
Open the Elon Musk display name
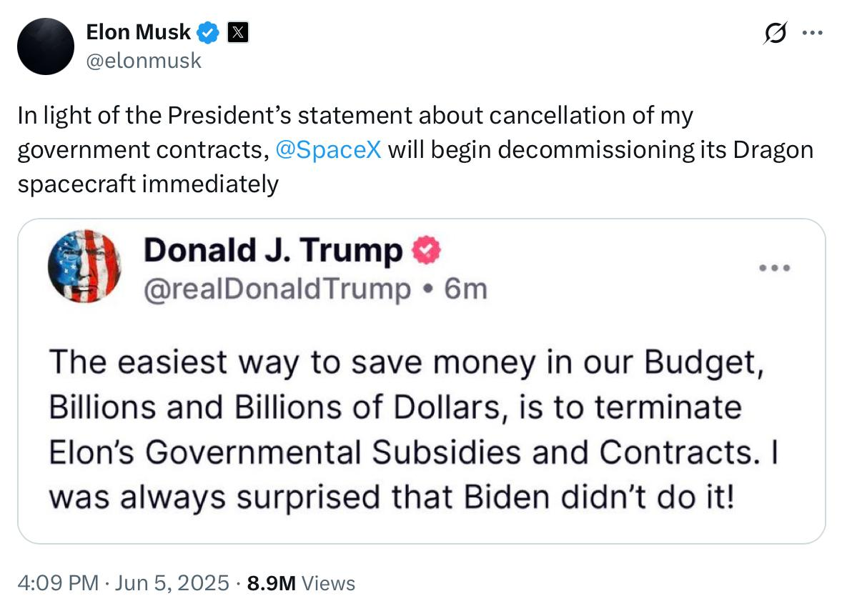(138, 32)
